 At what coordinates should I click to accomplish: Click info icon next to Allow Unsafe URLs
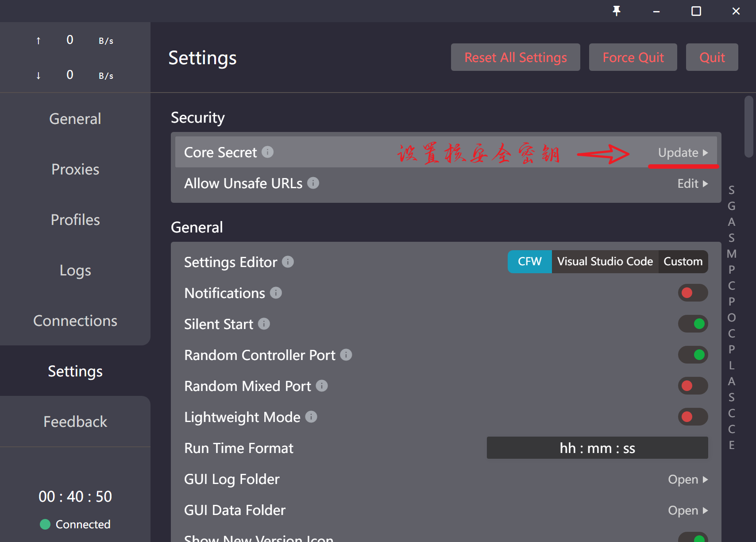tap(313, 183)
